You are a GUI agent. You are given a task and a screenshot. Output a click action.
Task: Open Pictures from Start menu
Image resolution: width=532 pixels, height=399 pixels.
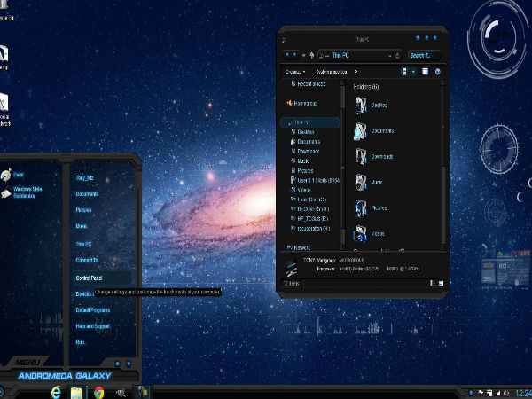(x=83, y=209)
